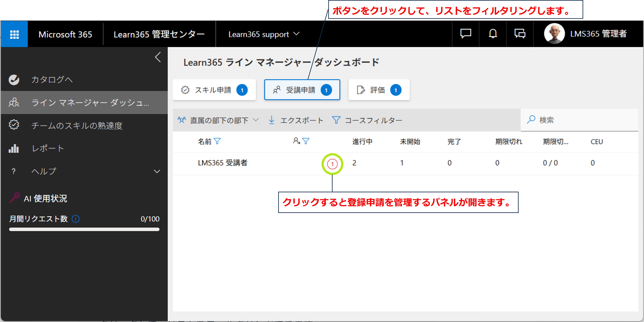Click the スキル申請 badge gear icon
The width and height of the screenshot is (644, 322).
click(185, 90)
